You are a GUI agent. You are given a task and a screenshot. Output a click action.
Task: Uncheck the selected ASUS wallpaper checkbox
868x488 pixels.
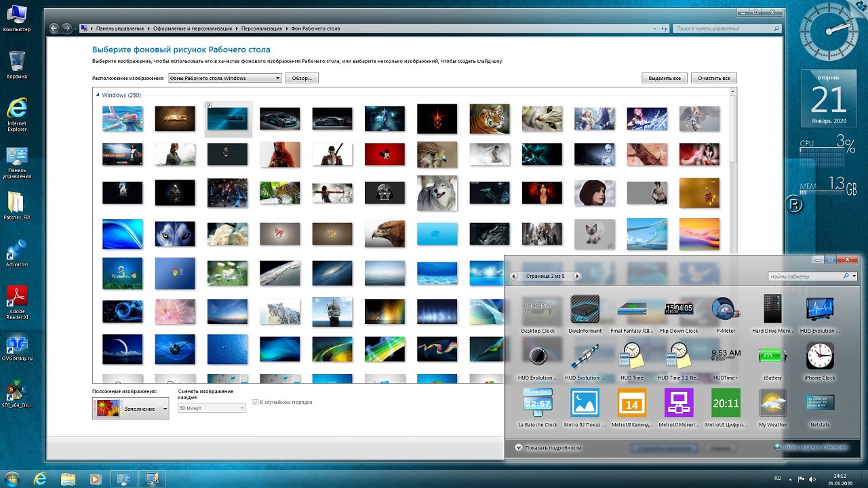pyautogui.click(x=209, y=105)
